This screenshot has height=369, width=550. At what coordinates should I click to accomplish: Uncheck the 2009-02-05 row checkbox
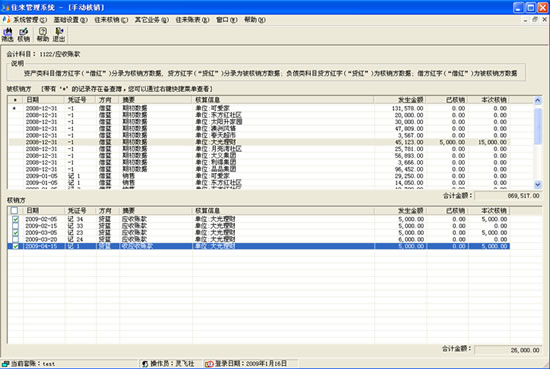(15, 219)
